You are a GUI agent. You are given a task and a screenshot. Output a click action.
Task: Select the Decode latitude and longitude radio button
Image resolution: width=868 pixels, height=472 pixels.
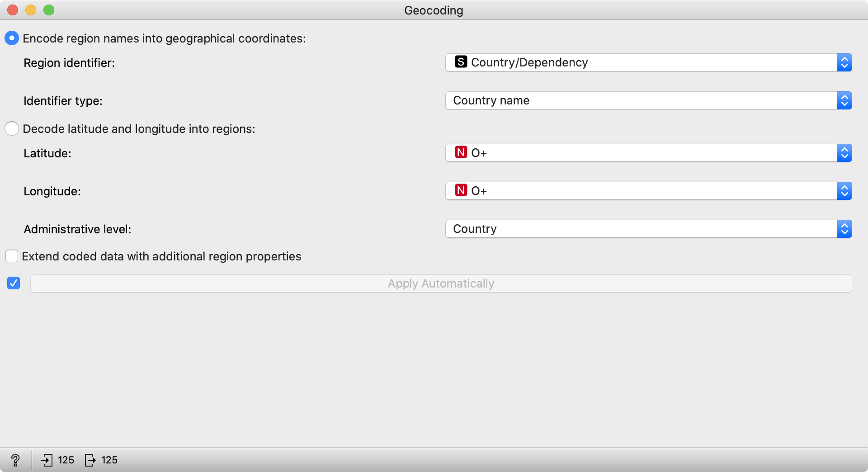point(12,128)
